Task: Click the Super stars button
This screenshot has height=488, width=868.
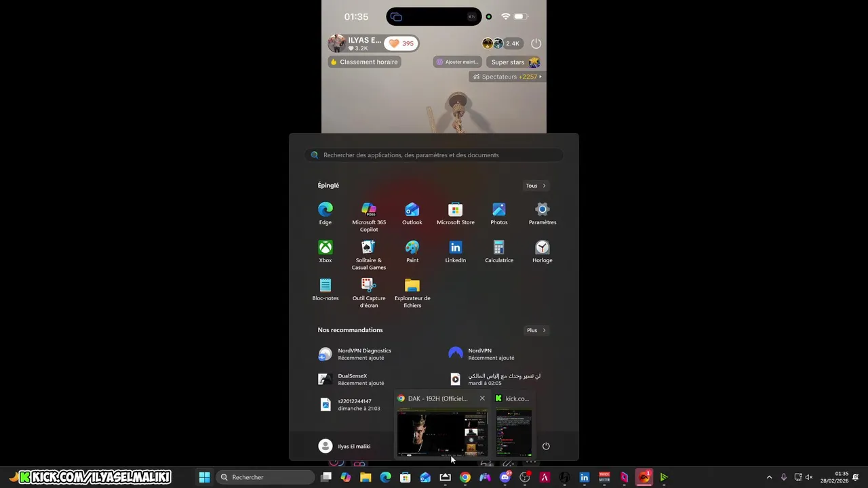Action: [x=513, y=62]
